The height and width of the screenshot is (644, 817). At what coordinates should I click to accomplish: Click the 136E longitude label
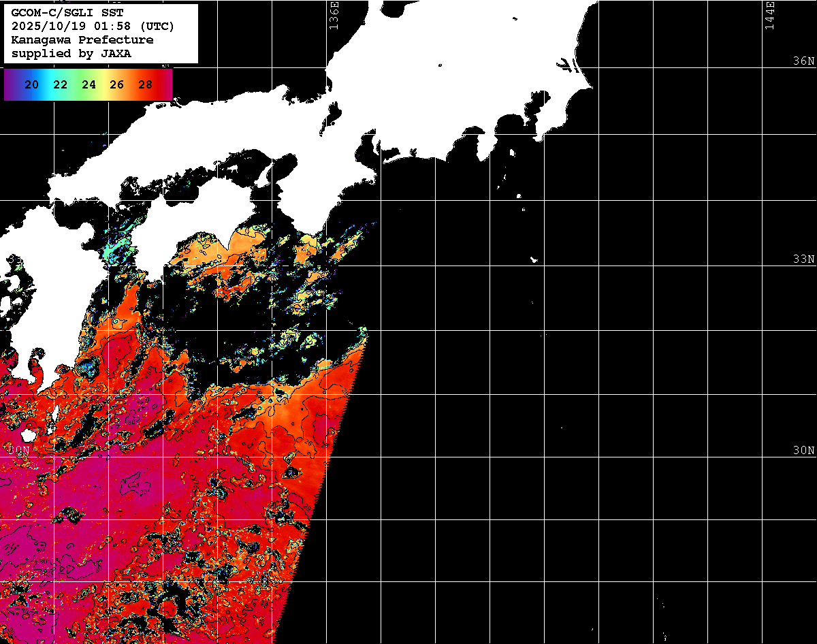[334, 15]
